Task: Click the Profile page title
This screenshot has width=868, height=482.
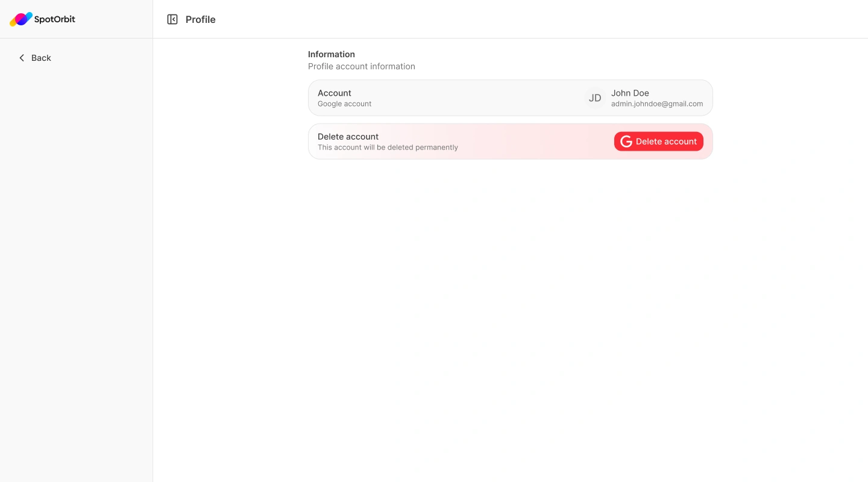Action: [x=201, y=19]
